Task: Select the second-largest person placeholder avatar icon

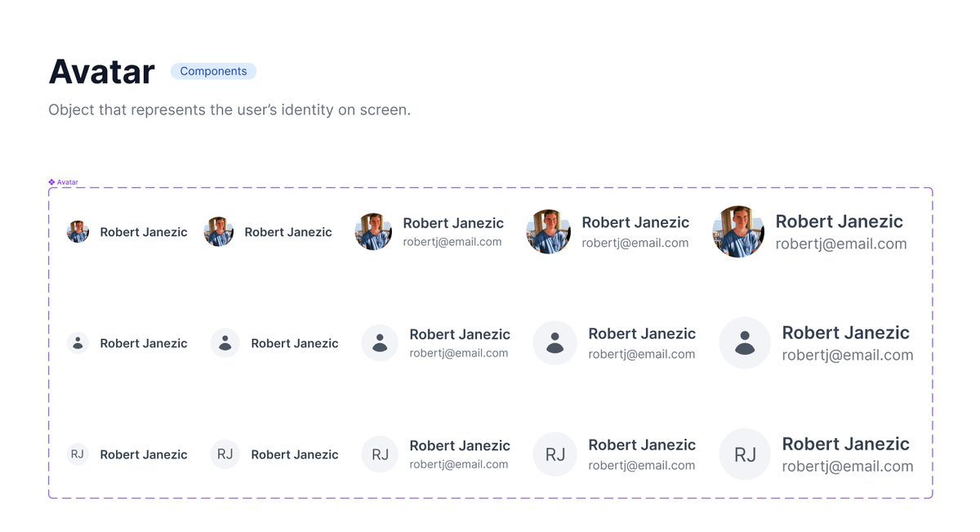Action: (555, 343)
